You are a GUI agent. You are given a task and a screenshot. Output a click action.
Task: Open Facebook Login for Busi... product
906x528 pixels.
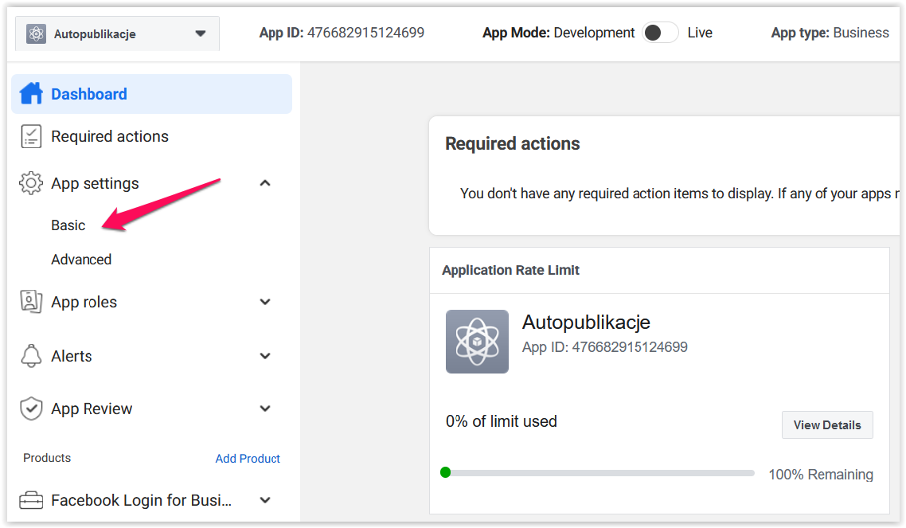tap(142, 500)
